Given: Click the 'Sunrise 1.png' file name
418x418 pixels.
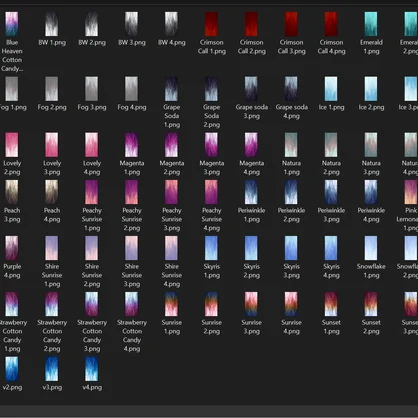Looking at the screenshot, I should [x=172, y=327].
